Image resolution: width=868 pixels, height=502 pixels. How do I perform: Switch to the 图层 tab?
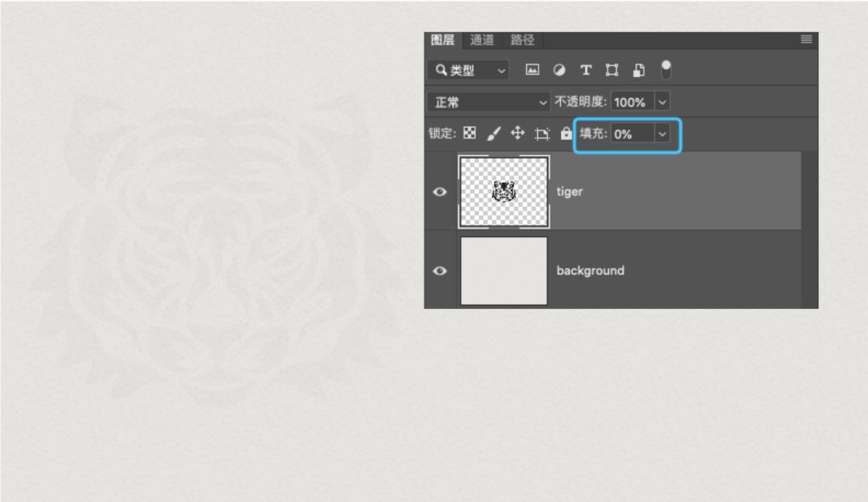[x=442, y=40]
